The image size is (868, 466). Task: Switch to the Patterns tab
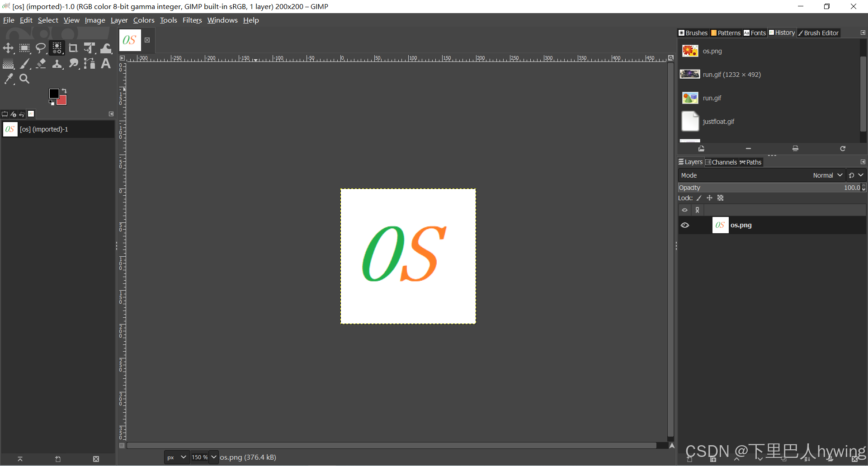[x=726, y=33]
